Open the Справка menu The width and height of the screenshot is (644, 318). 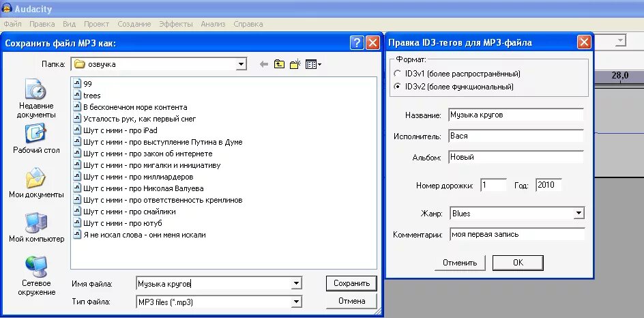click(248, 24)
